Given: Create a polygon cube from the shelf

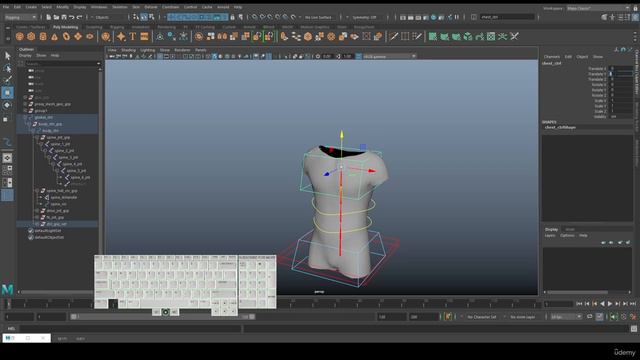Looking at the screenshot, I should [x=31, y=37].
